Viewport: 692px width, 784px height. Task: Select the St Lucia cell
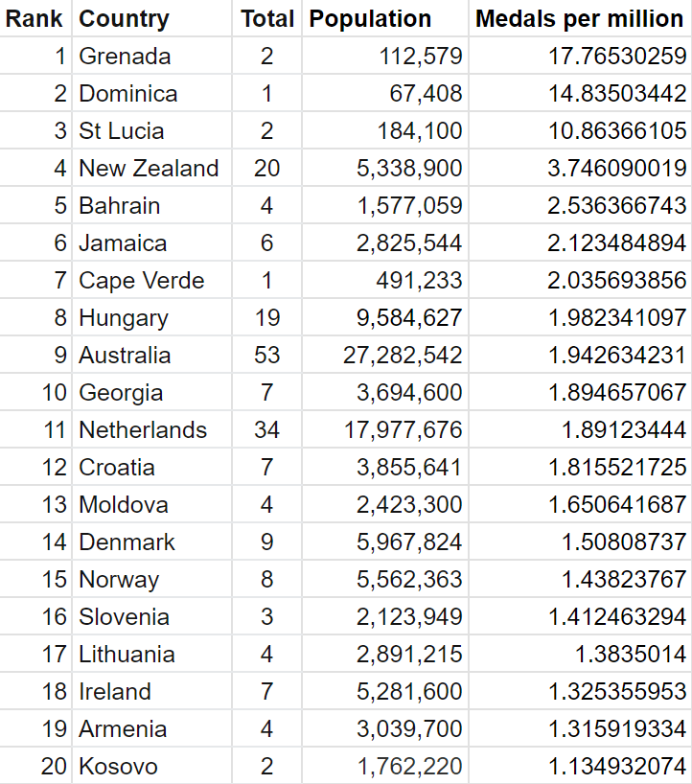(x=121, y=131)
